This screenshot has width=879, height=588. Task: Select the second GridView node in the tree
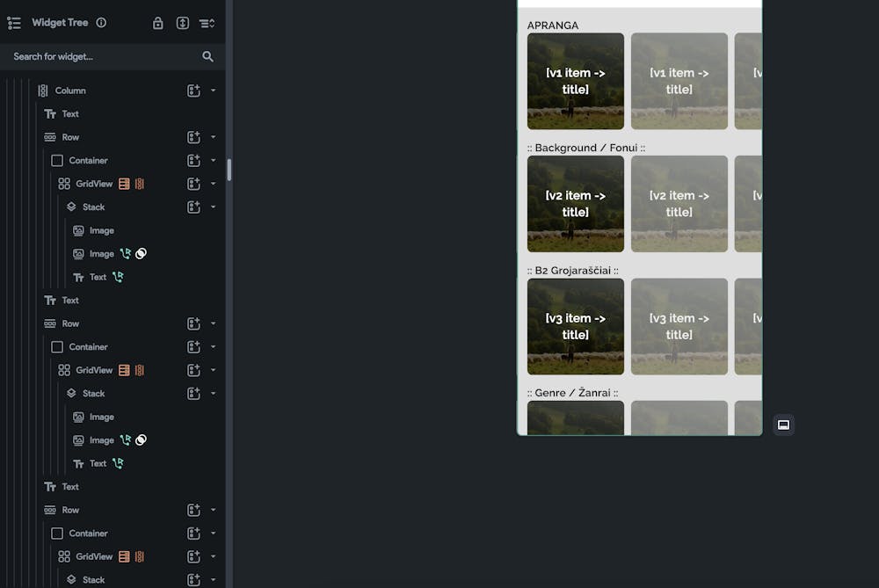click(x=94, y=370)
